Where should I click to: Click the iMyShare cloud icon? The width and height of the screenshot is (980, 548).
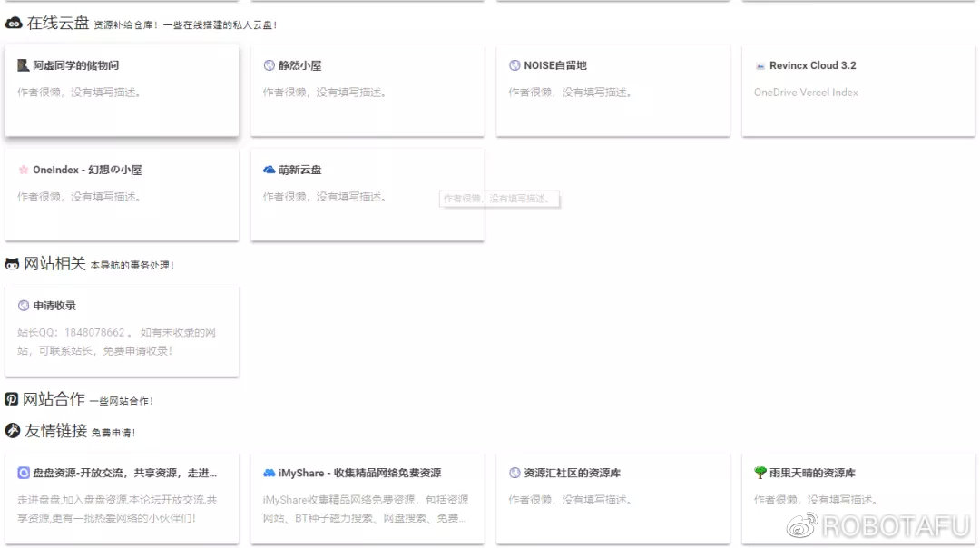269,473
